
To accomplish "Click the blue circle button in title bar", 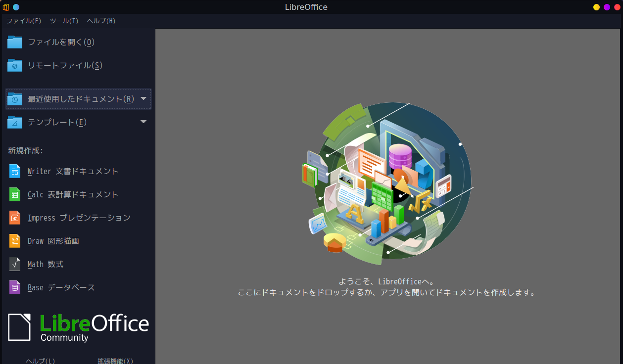I will [16, 7].
